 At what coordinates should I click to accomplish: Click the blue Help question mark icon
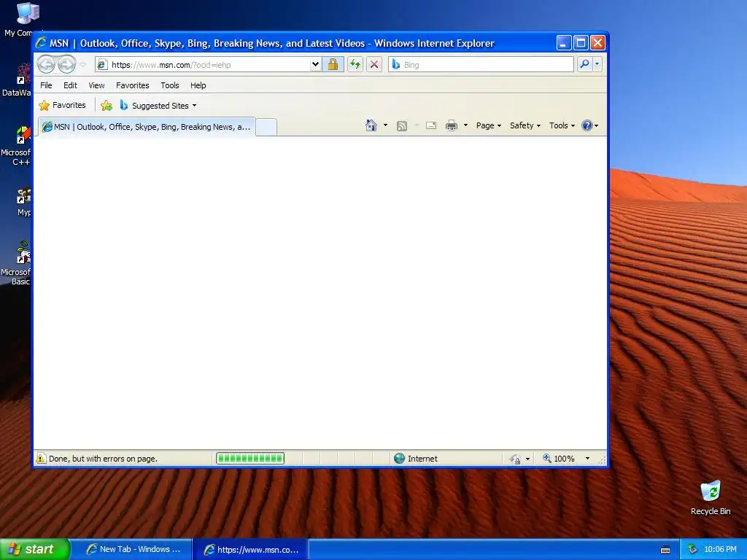point(587,125)
